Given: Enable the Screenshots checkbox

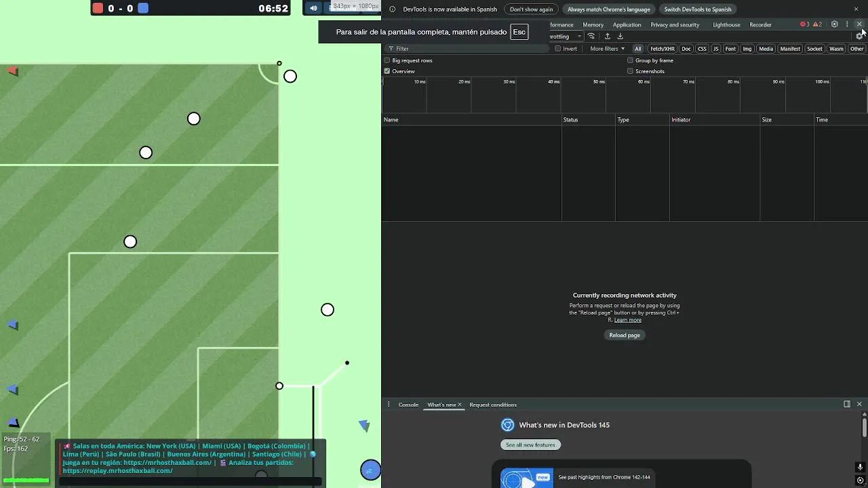Looking at the screenshot, I should (631, 71).
